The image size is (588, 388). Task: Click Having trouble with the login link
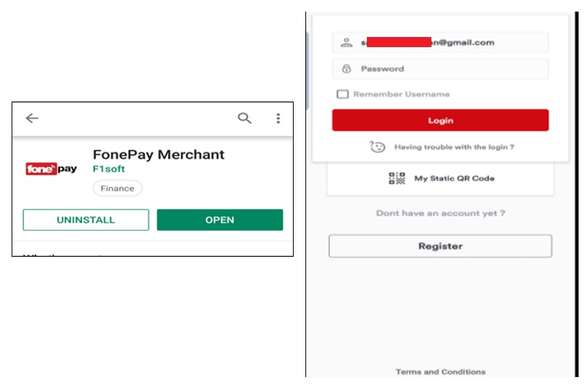(x=454, y=147)
